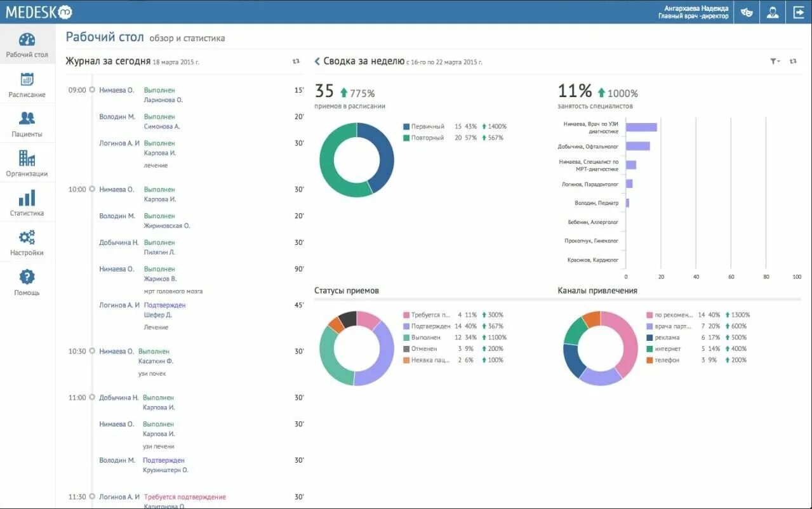The height and width of the screenshot is (509, 812).
Task: Click the 11:00 timeline marker
Action: point(92,397)
